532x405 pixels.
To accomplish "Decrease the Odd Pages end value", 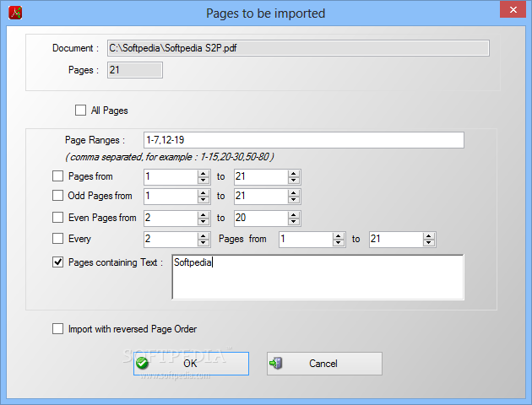I will tap(294, 200).
